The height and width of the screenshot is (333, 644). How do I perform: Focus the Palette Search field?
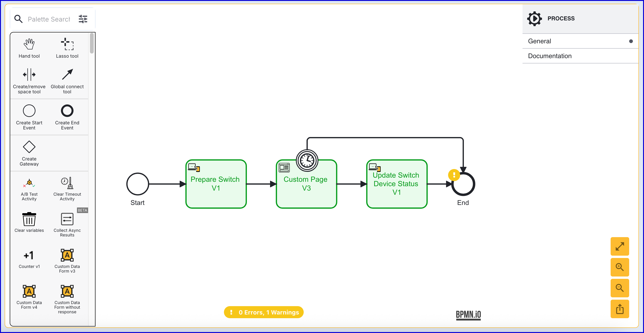pos(49,19)
